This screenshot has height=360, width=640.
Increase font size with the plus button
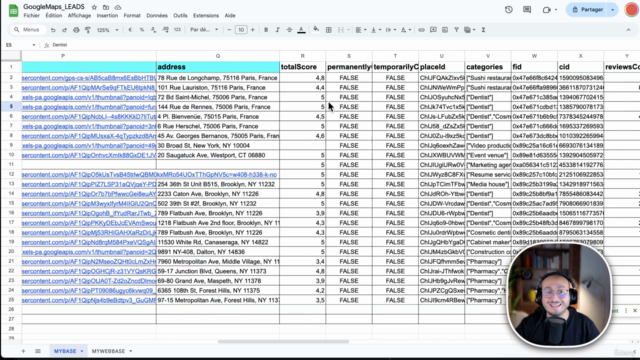coord(253,30)
